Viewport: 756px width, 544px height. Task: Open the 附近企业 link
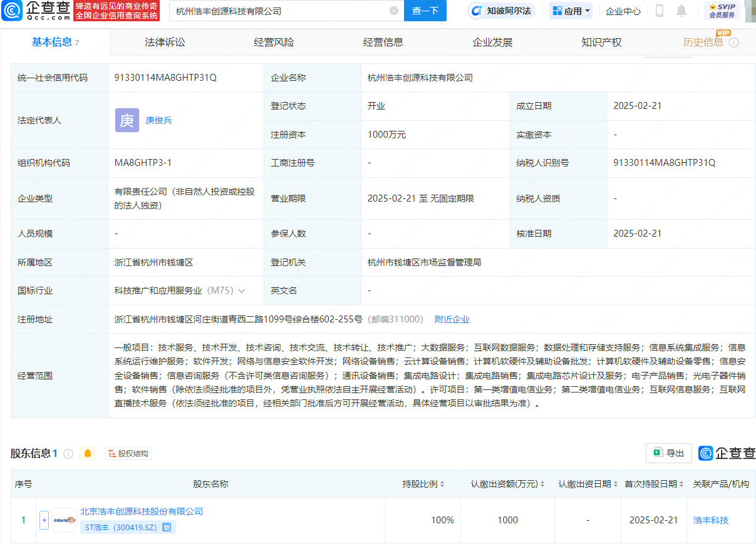click(452, 319)
